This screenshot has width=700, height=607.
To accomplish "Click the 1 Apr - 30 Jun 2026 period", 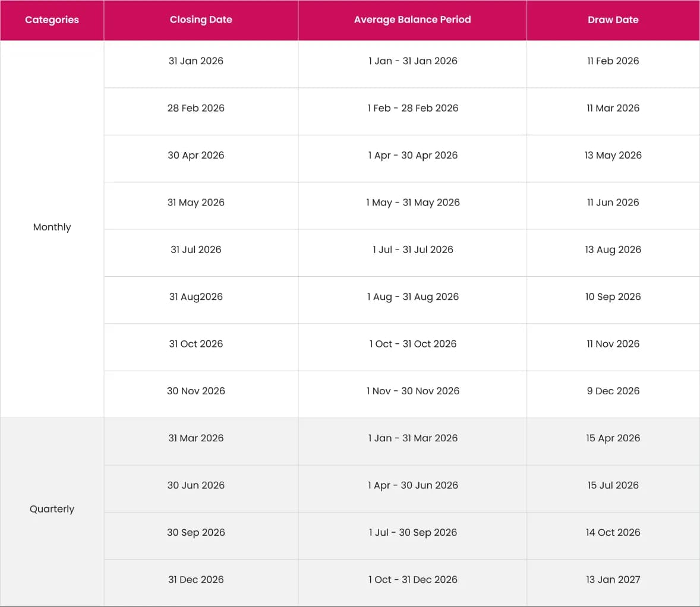I will [x=412, y=485].
